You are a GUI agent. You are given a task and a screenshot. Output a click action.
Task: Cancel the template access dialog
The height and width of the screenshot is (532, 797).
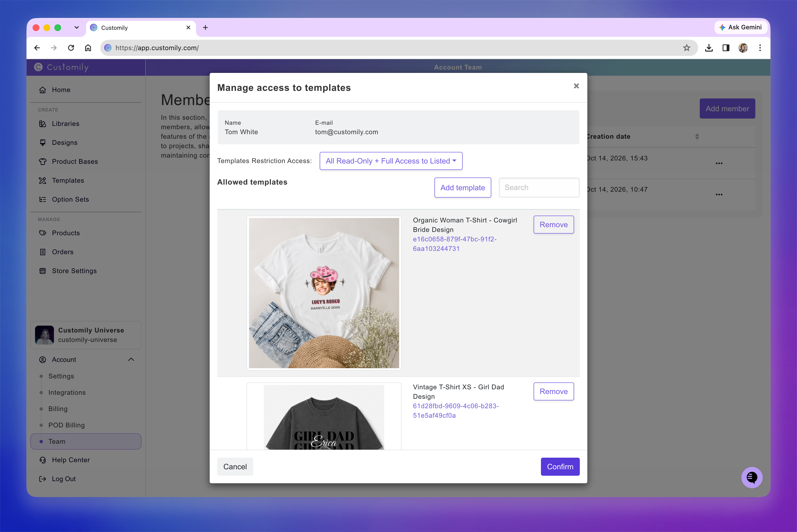tap(235, 467)
